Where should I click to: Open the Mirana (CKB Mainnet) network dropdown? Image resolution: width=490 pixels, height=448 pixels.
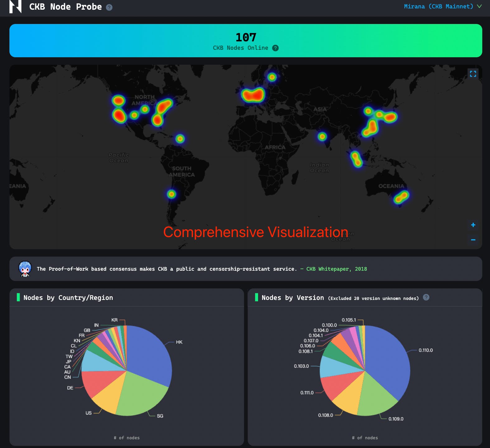(x=438, y=7)
